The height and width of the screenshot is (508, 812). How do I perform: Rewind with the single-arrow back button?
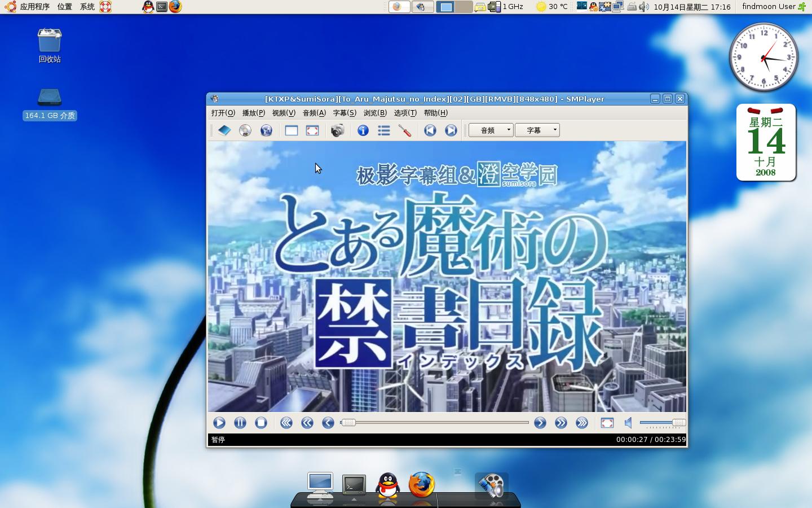pyautogui.click(x=328, y=423)
